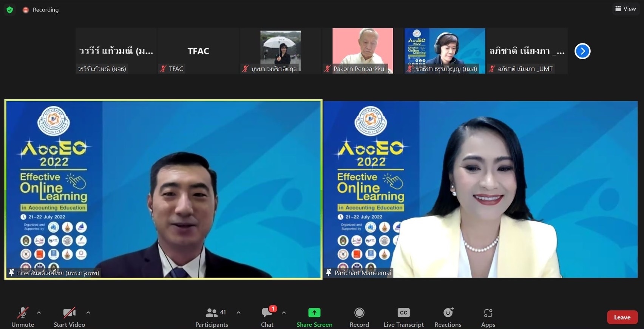Click the Unmute microphone icon
This screenshot has width=644, height=329.
[23, 313]
